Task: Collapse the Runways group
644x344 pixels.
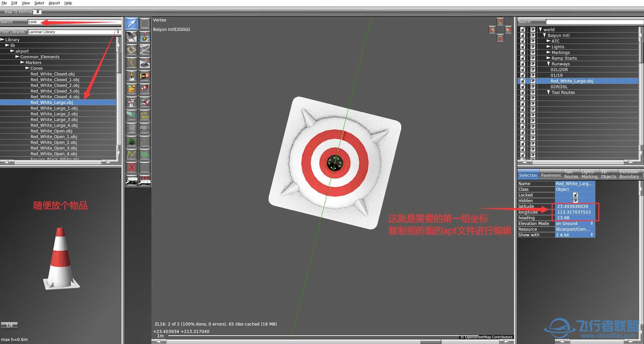Action: [548, 64]
